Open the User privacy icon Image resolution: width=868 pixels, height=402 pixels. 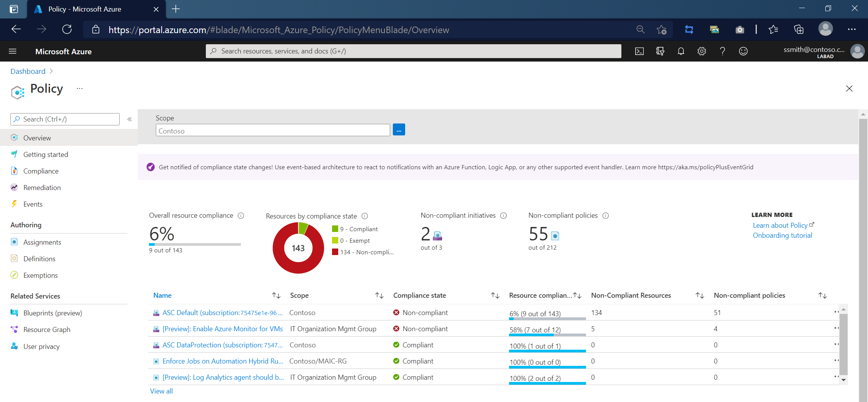pyautogui.click(x=15, y=346)
